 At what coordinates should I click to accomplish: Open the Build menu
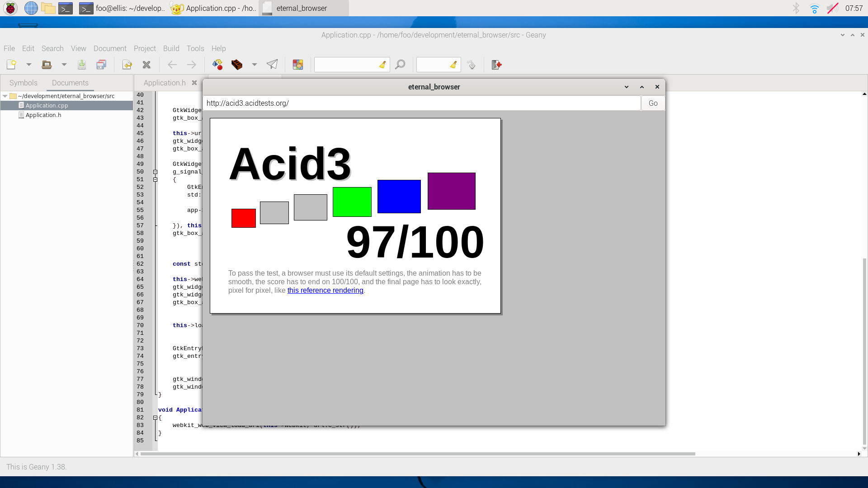coord(171,48)
